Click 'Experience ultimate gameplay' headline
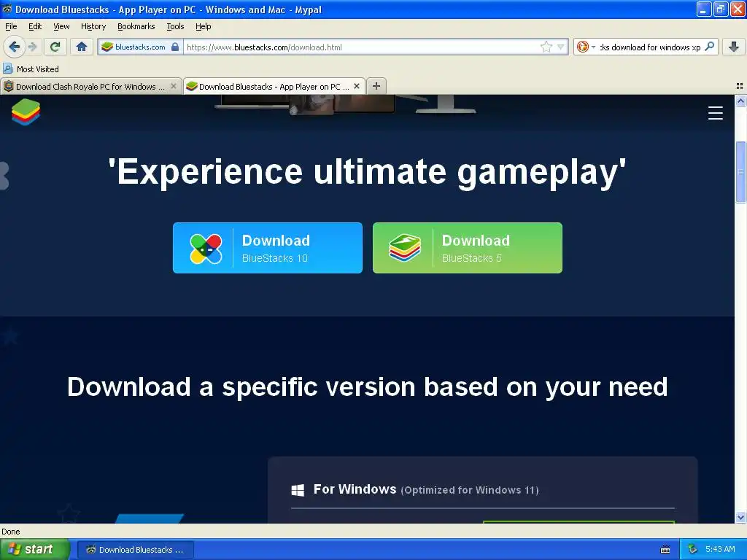Screen dimensions: 747x560 [367, 171]
